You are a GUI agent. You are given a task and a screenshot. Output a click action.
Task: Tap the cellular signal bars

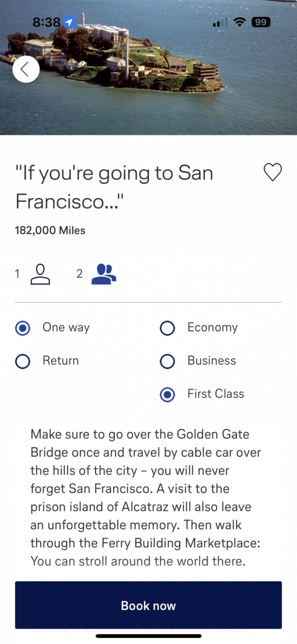pyautogui.click(x=219, y=23)
